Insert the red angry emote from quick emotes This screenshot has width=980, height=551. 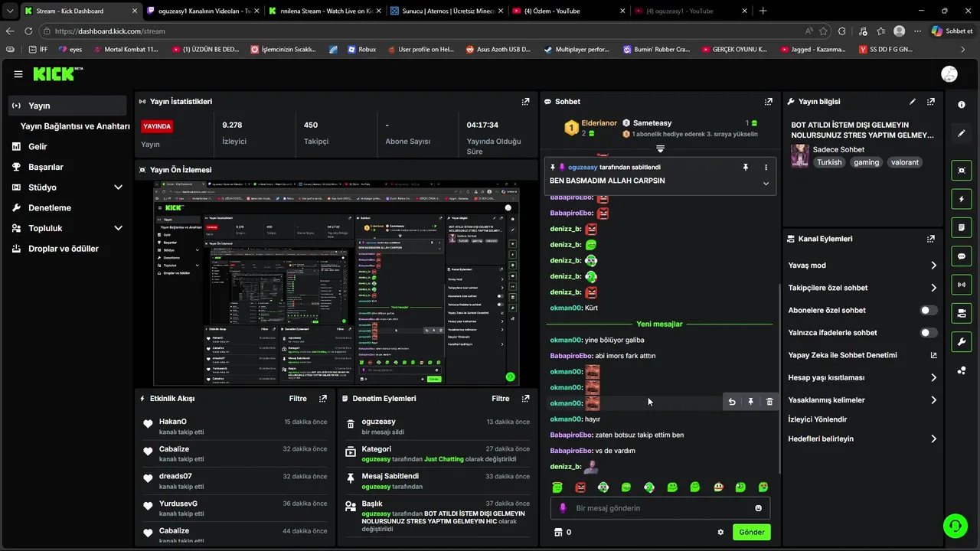tap(580, 487)
